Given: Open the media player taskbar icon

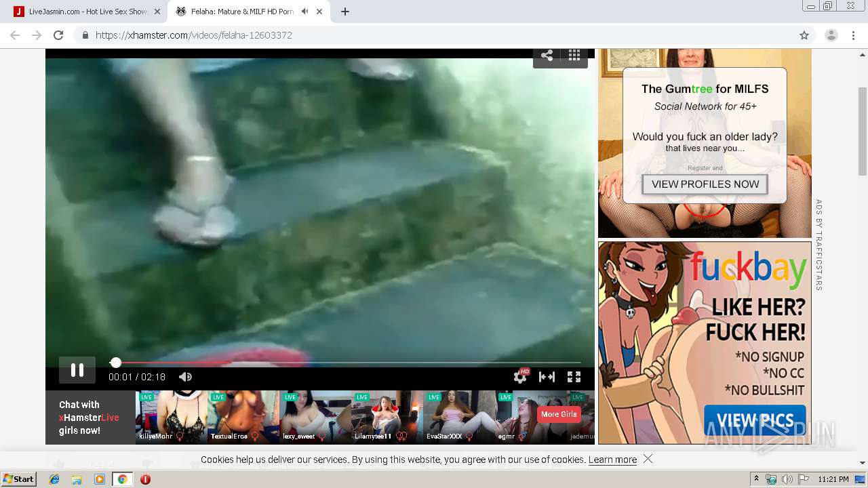Looking at the screenshot, I should [x=100, y=479].
